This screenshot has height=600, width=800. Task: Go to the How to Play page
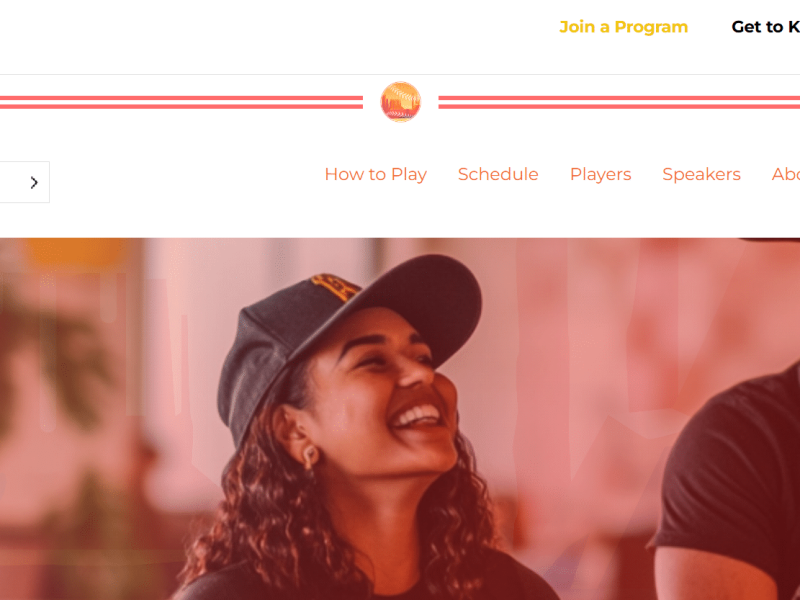(x=376, y=174)
